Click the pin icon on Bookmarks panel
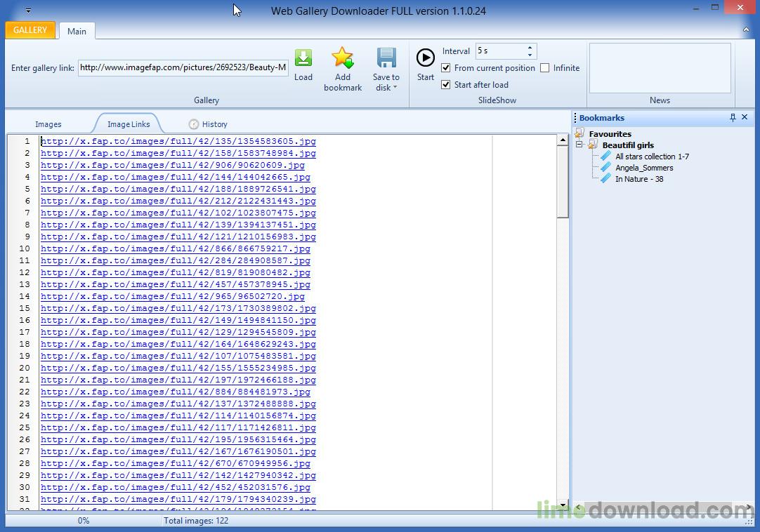The height and width of the screenshot is (532, 760). click(x=731, y=117)
